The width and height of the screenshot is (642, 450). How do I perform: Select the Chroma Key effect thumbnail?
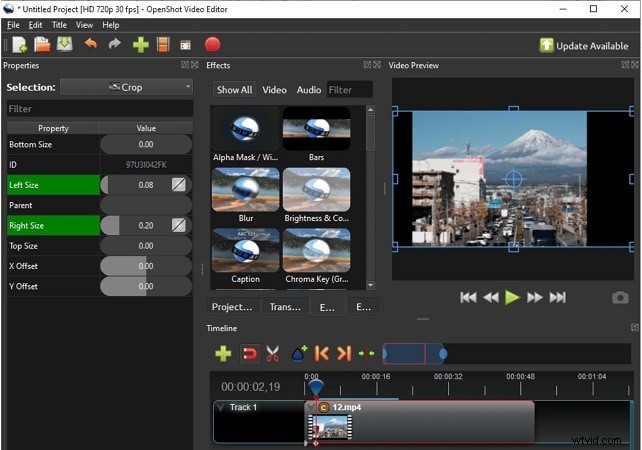[x=316, y=250]
